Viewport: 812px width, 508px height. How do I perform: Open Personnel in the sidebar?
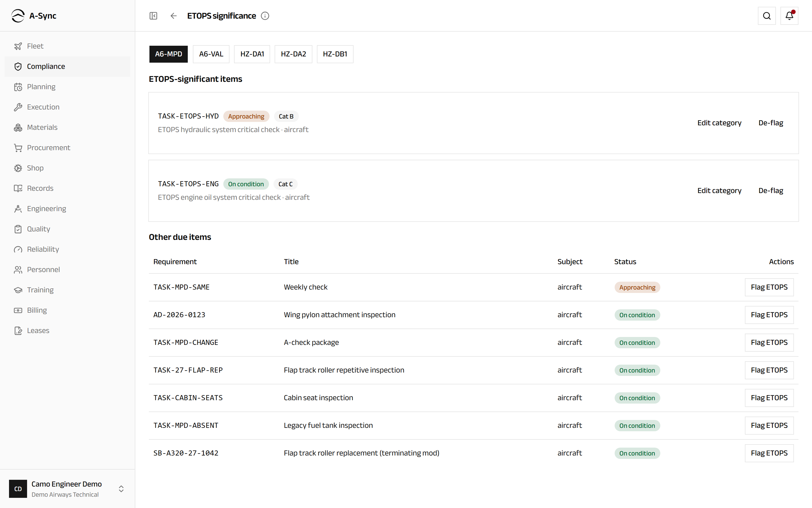pos(67,270)
